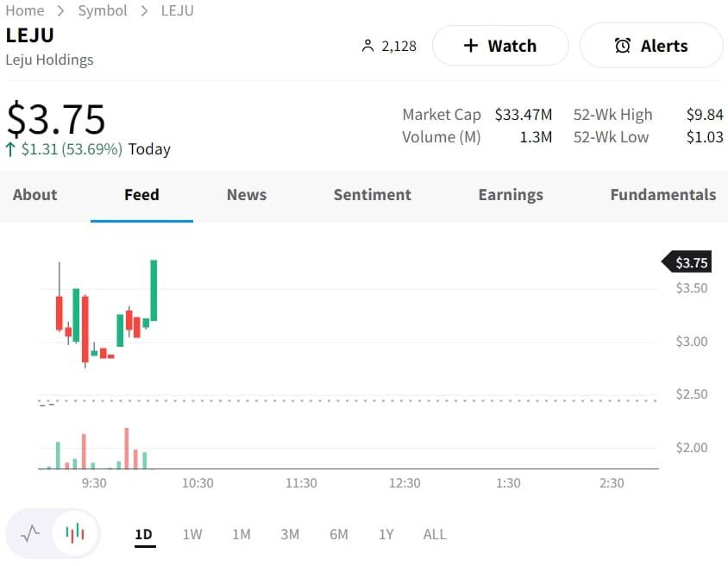Switch to the News tab
The width and height of the screenshot is (728, 566).
click(x=247, y=195)
